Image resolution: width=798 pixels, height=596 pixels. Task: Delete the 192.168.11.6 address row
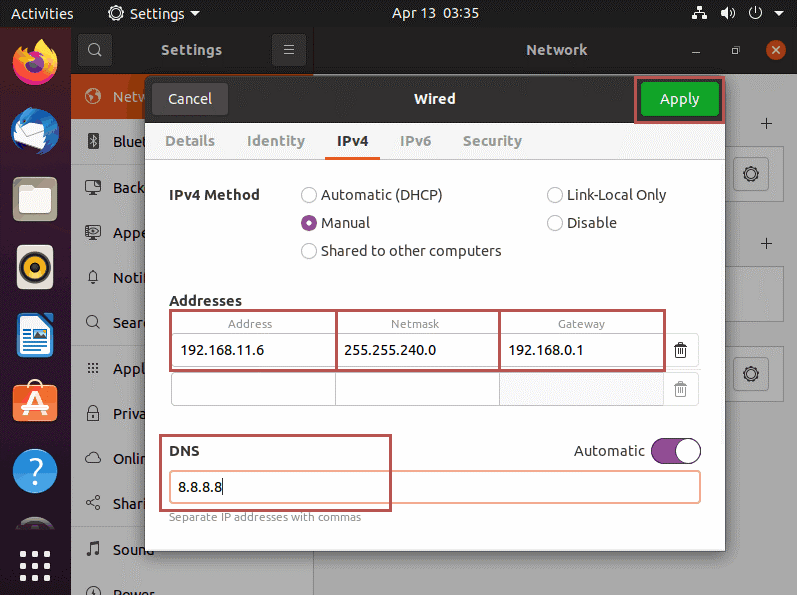pyautogui.click(x=680, y=350)
